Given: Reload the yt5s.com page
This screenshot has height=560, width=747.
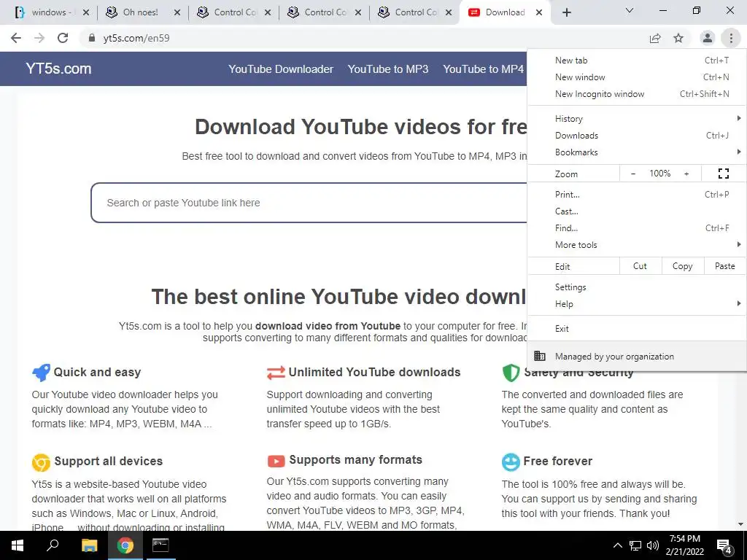Looking at the screenshot, I should (x=63, y=38).
